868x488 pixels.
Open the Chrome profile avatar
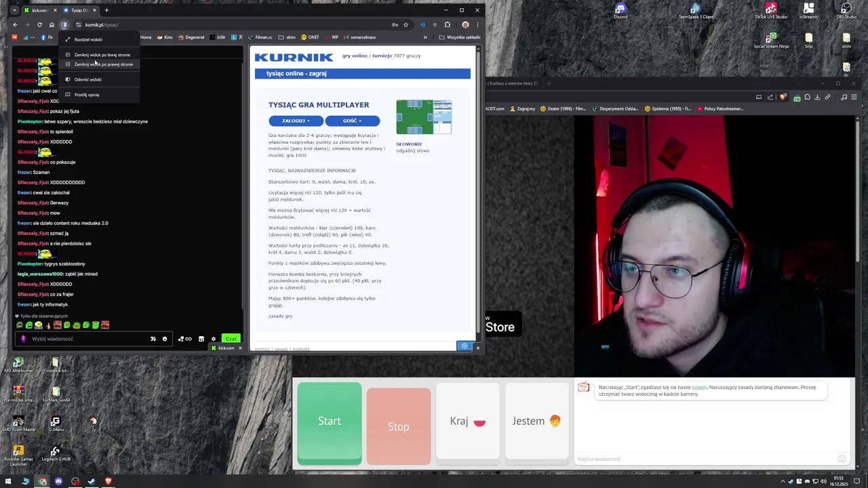(x=465, y=25)
